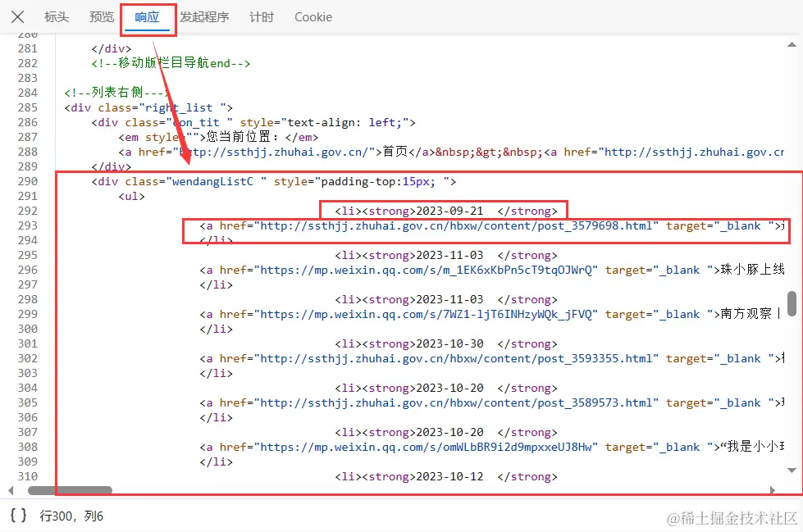Image resolution: width=803 pixels, height=532 pixels.
Task: Click the post_3589573.html URL text
Action: click(456, 402)
